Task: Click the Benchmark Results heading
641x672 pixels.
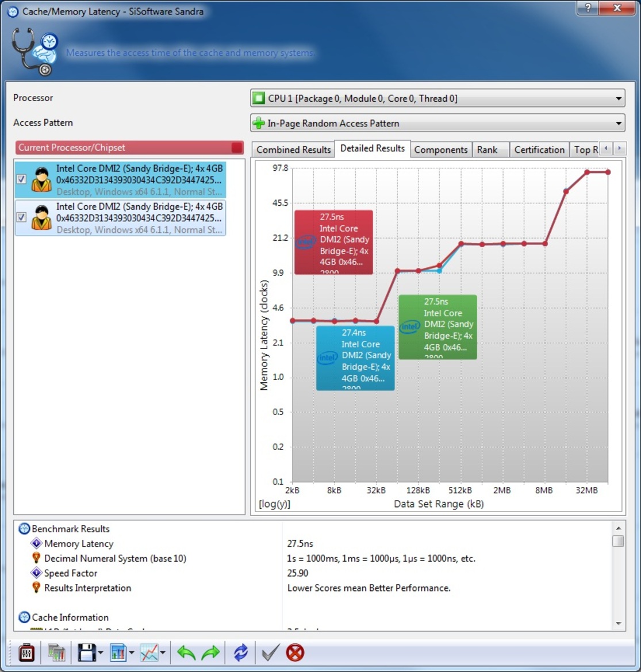Action: click(71, 528)
